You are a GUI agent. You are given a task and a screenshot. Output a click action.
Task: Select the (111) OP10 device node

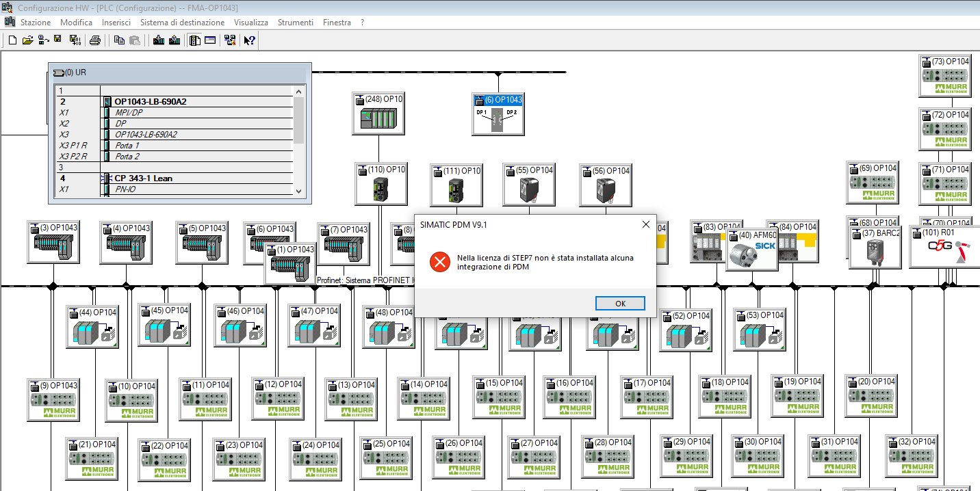click(x=456, y=184)
